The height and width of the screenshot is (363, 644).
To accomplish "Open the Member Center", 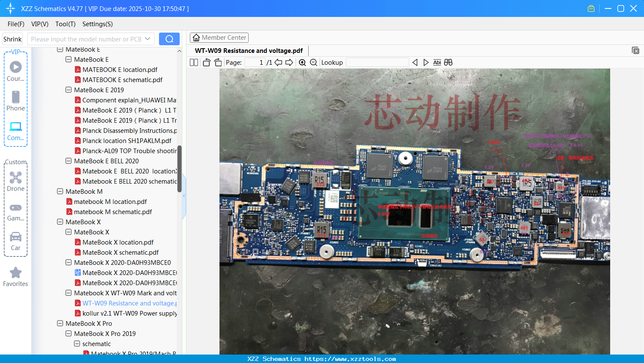I will point(219,38).
